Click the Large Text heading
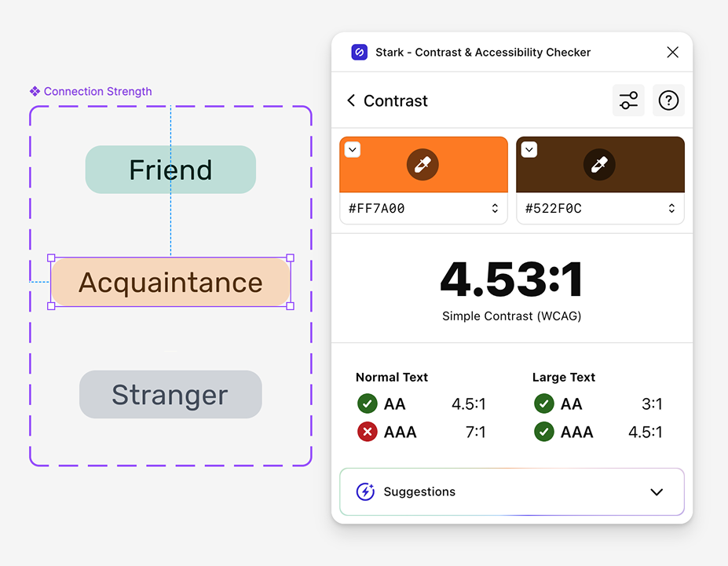Image resolution: width=728 pixels, height=566 pixels. click(x=564, y=377)
